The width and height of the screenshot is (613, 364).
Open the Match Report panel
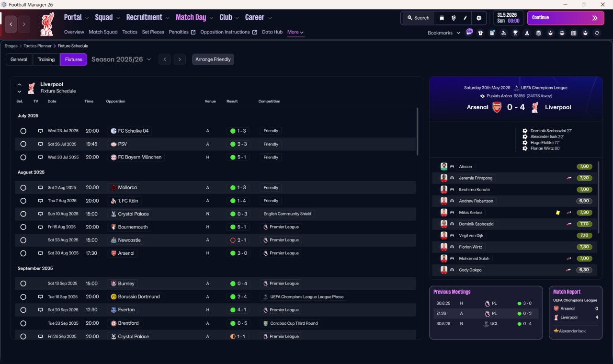click(x=576, y=313)
